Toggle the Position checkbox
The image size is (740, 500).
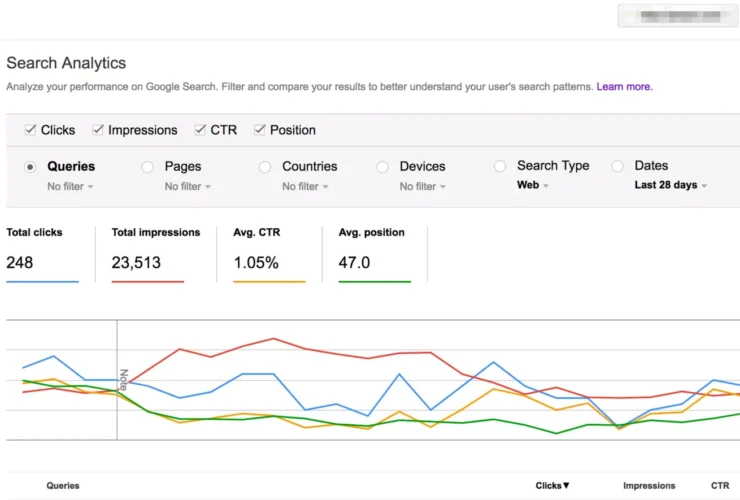(260, 130)
